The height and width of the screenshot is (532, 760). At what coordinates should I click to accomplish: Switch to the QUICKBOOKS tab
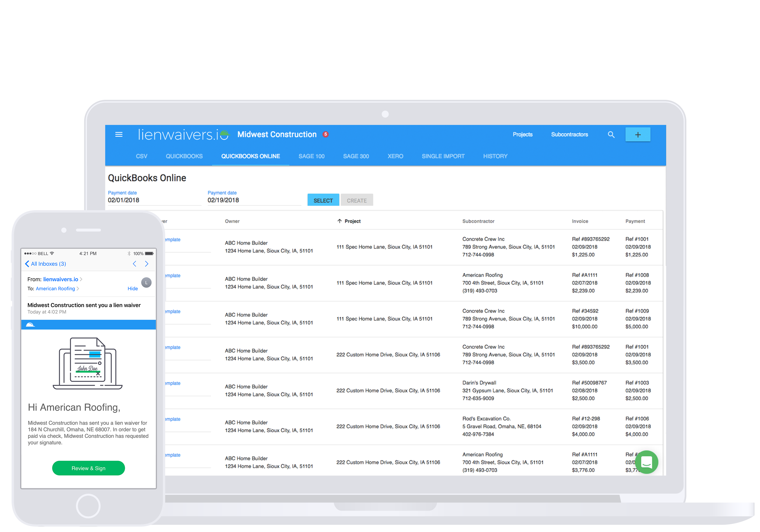pyautogui.click(x=184, y=156)
